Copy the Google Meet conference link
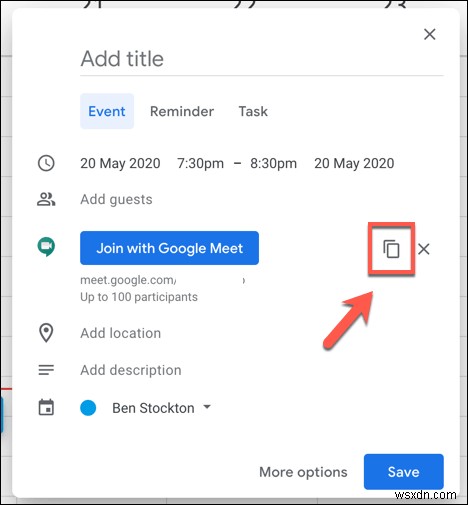The image size is (468, 505). tap(391, 249)
